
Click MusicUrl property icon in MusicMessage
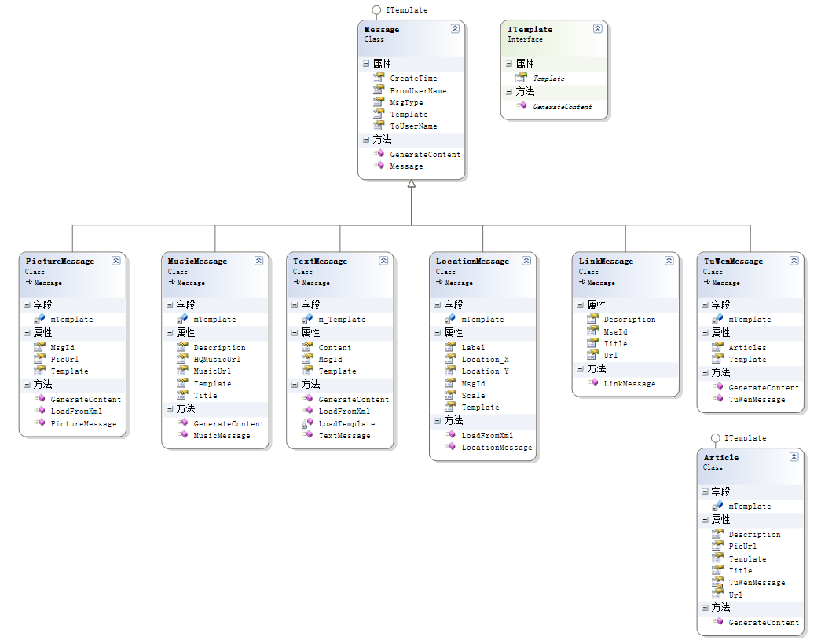coord(182,371)
